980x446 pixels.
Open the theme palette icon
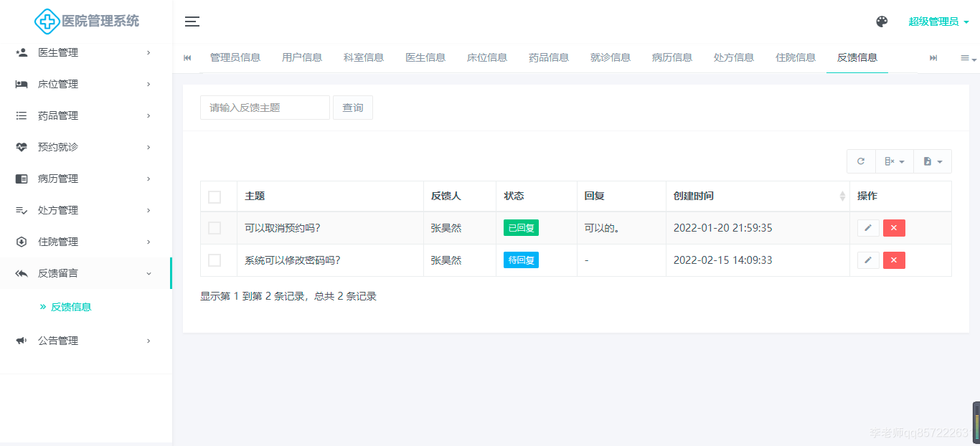pyautogui.click(x=882, y=22)
